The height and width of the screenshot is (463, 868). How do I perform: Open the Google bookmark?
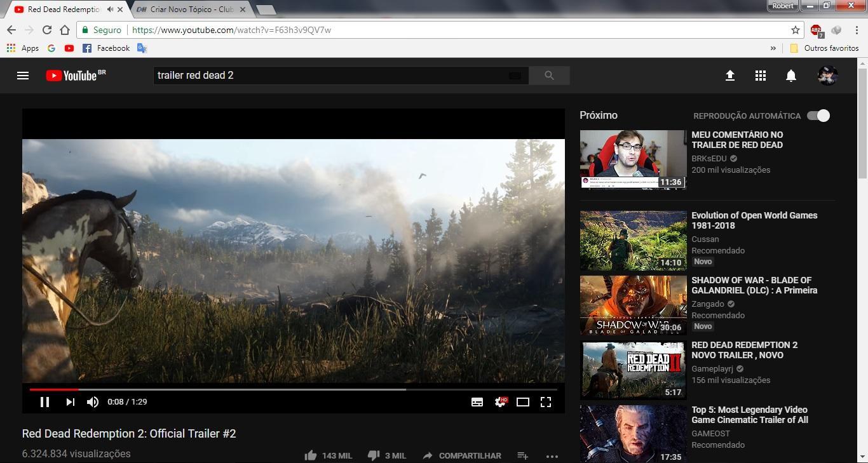(x=51, y=48)
